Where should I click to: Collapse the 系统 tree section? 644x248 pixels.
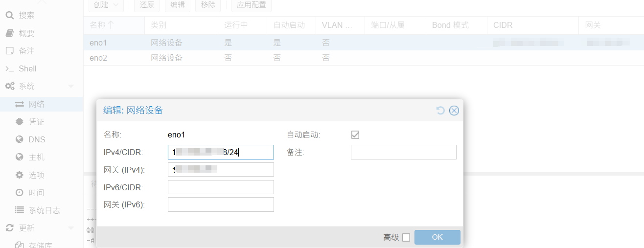point(71,87)
